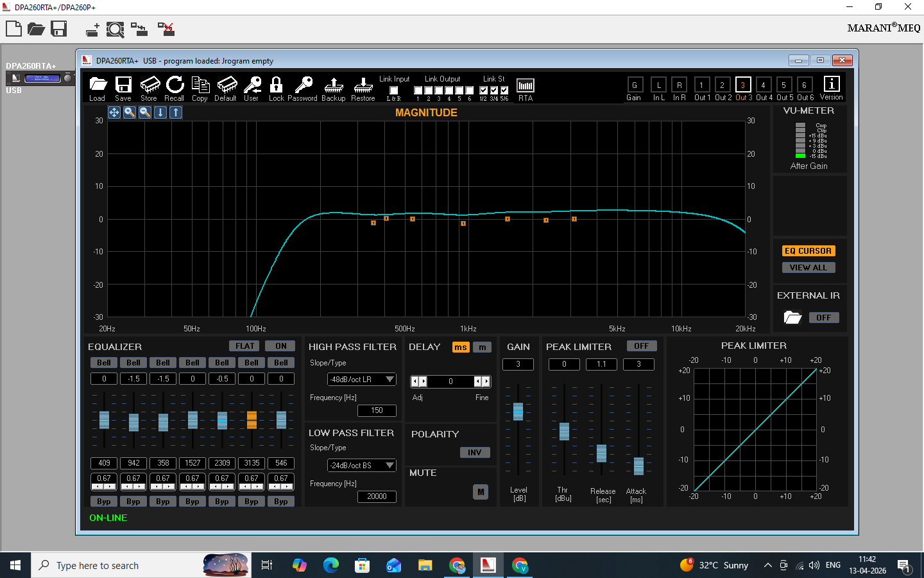Click the zoom-in magnifier above the graph
This screenshot has width=924, height=578.
130,112
